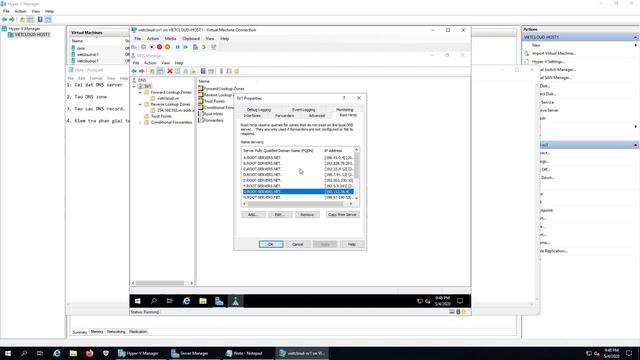Click the Up one level folder icon in DNS Manager toolbar

[152, 71]
